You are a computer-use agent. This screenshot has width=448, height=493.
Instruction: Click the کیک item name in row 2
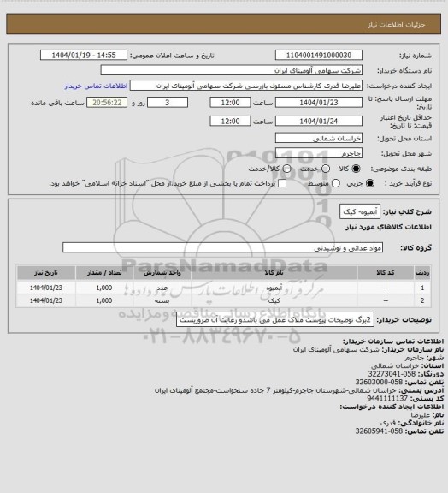pos(274,301)
